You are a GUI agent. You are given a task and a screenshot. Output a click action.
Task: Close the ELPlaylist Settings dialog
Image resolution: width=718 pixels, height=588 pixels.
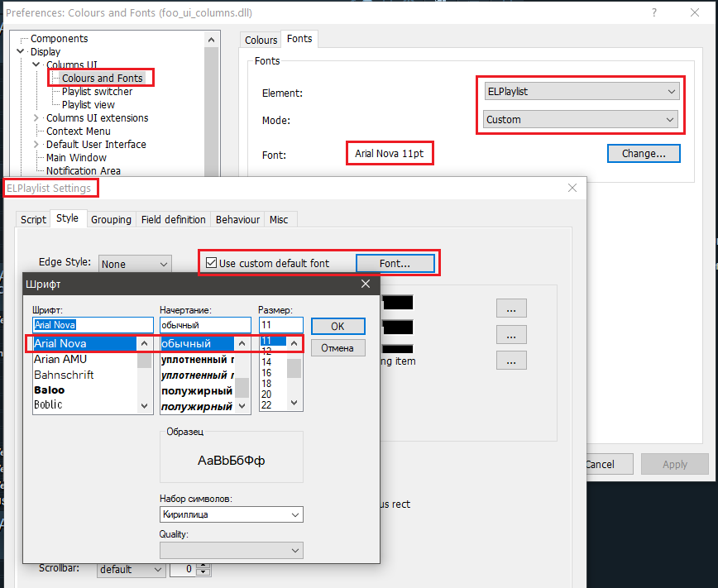[572, 188]
